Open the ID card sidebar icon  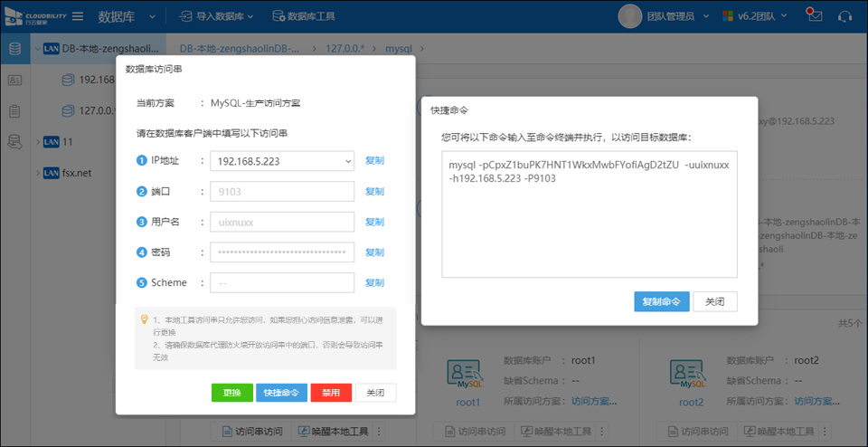[14, 80]
